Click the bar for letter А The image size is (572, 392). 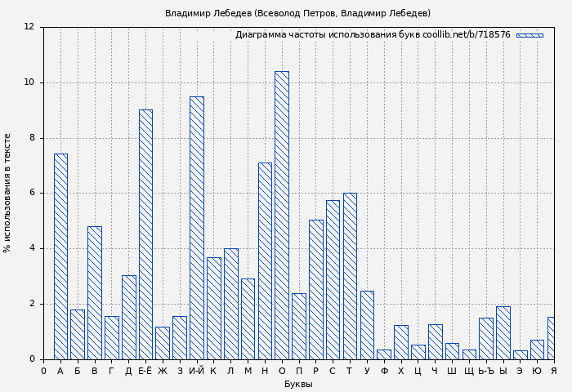tap(60, 256)
